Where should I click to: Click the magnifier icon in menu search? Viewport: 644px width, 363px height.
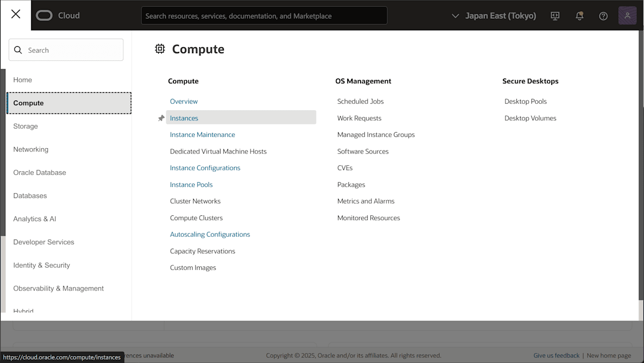pyautogui.click(x=18, y=50)
